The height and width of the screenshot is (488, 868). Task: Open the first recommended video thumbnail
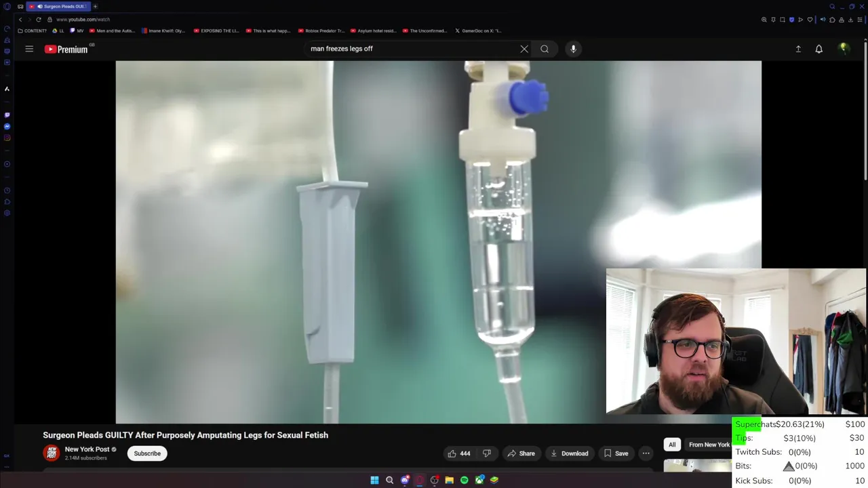[x=697, y=465]
